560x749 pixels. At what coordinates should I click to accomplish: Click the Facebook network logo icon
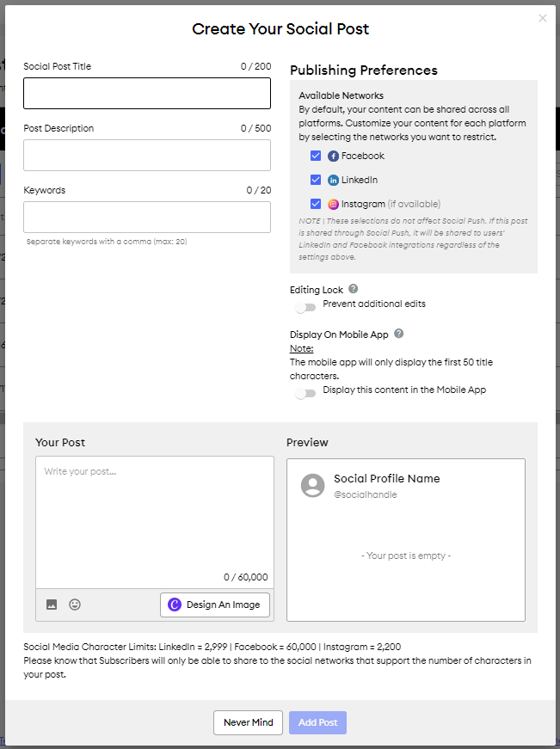click(x=333, y=157)
